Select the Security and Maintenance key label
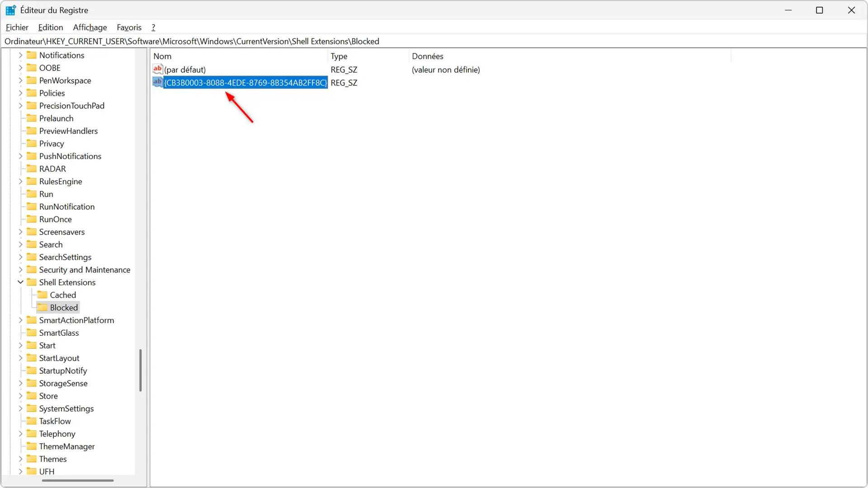 [x=85, y=270]
